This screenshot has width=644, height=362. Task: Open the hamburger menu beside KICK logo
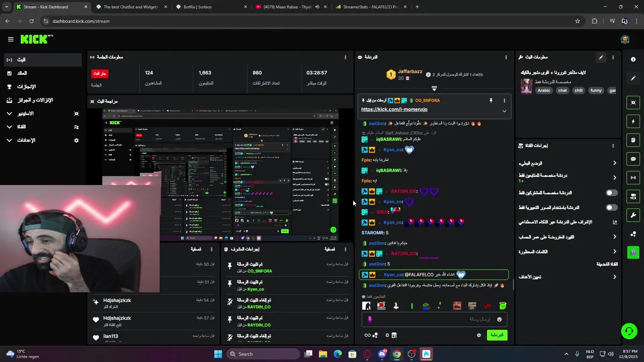tap(11, 39)
